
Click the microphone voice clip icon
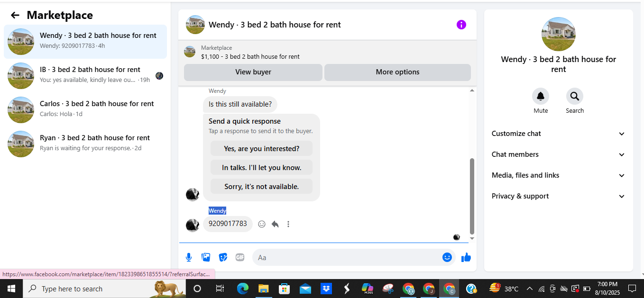click(x=189, y=257)
